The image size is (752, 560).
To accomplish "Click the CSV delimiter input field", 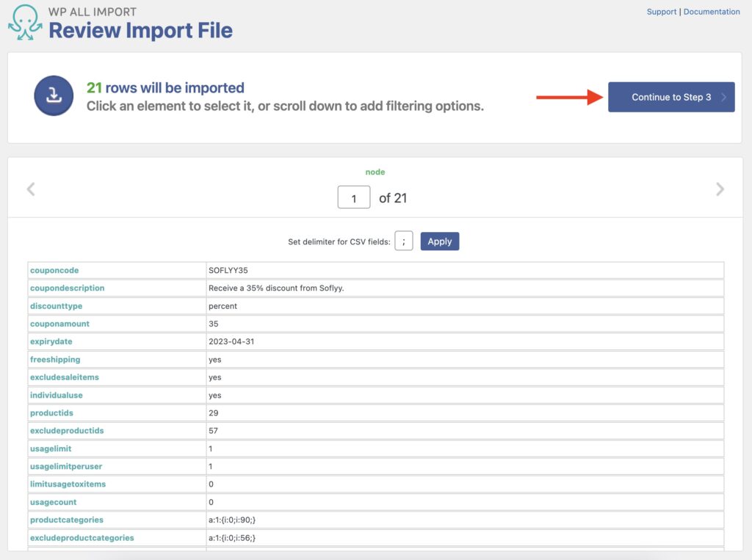I will point(404,241).
